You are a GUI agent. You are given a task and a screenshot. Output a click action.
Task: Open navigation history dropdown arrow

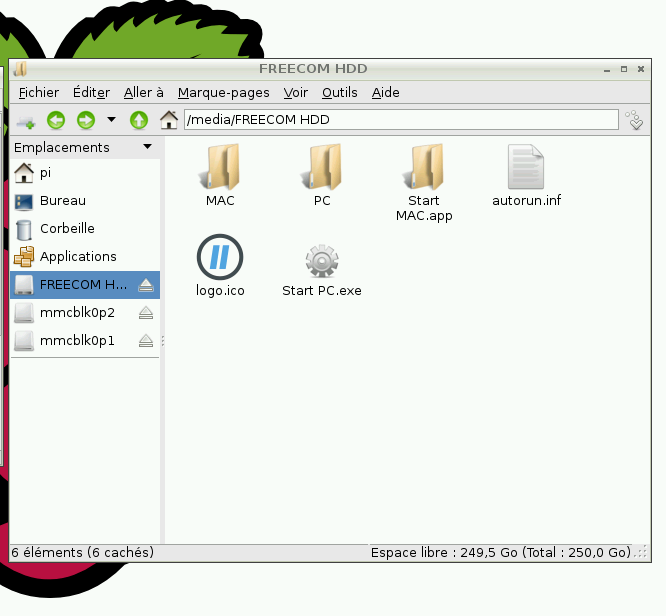(111, 120)
